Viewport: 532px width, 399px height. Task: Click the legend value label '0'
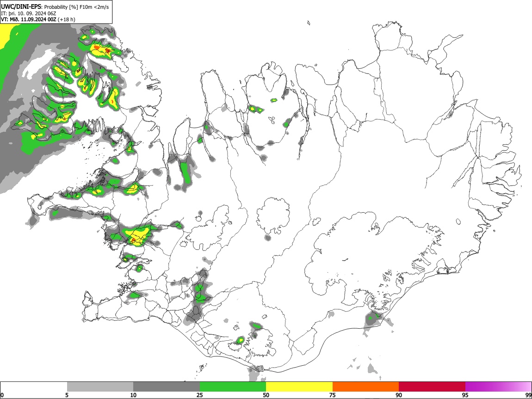pyautogui.click(x=2, y=395)
